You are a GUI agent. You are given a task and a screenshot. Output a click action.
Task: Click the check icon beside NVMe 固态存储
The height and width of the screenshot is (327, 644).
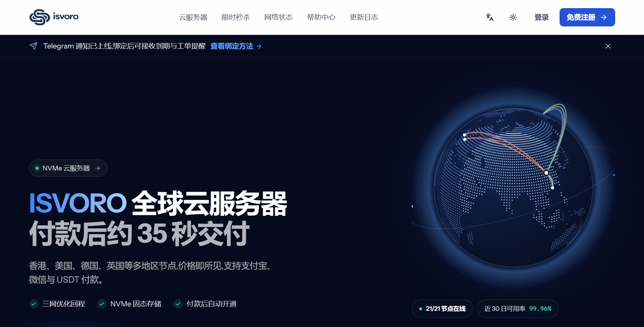(x=102, y=304)
